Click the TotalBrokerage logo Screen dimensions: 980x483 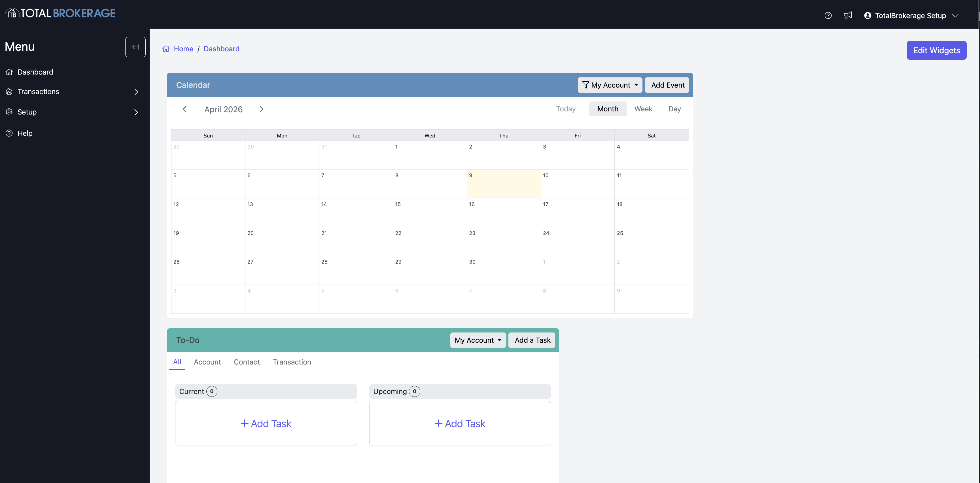[60, 13]
